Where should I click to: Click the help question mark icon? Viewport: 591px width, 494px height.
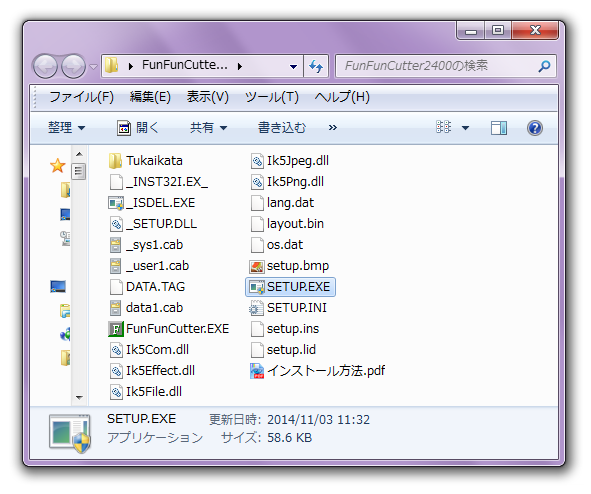[x=534, y=128]
